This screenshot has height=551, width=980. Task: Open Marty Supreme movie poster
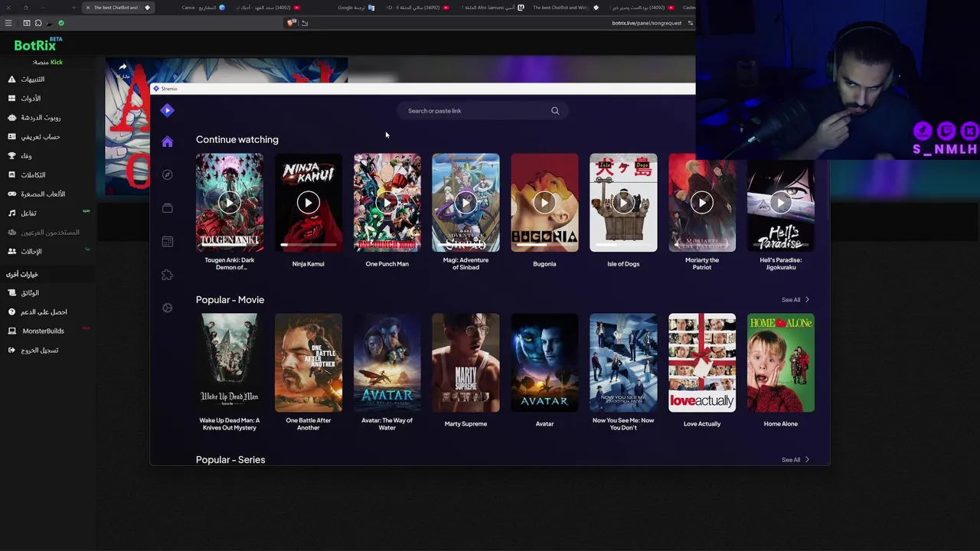465,363
